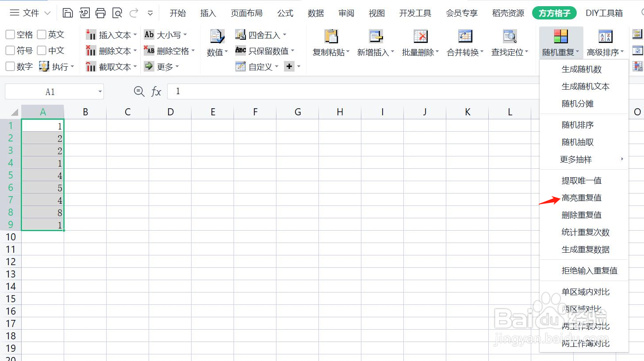Click the zoom magnifier beside fx
The width and height of the screenshot is (644, 361).
point(139,91)
